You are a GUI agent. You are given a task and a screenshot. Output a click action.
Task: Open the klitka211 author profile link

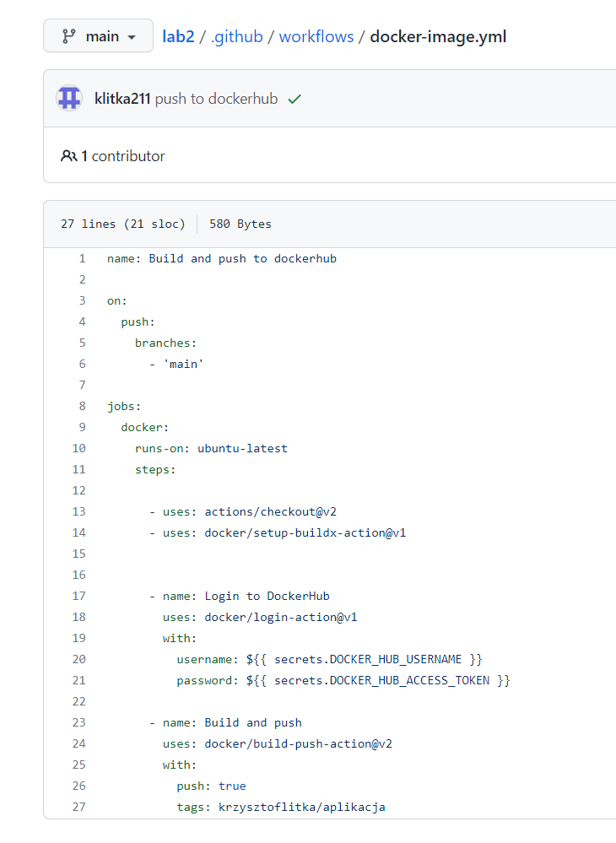click(x=122, y=99)
